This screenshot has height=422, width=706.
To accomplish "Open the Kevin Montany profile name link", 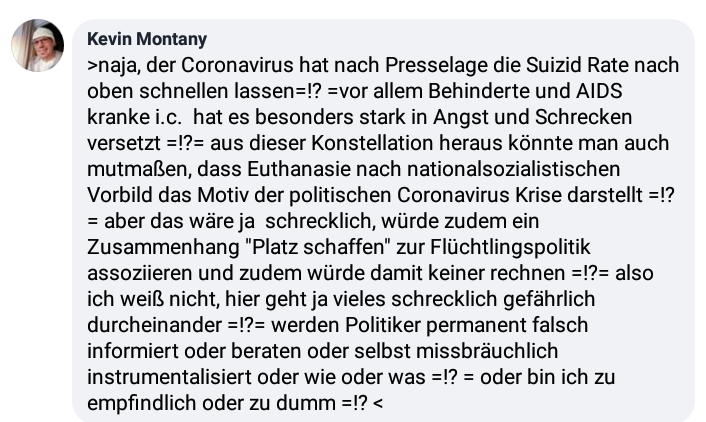I will (147, 39).
